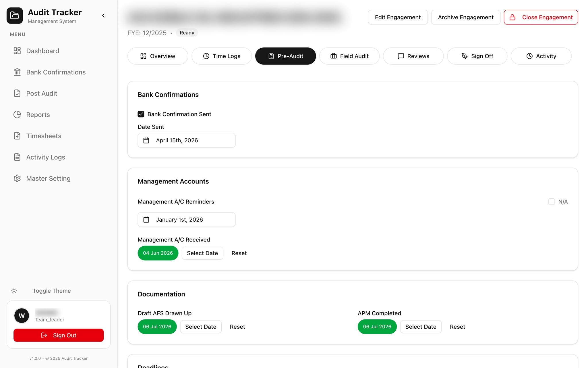
Task: Open the January 1st, 2026 reminder date picker
Action: [x=187, y=220]
